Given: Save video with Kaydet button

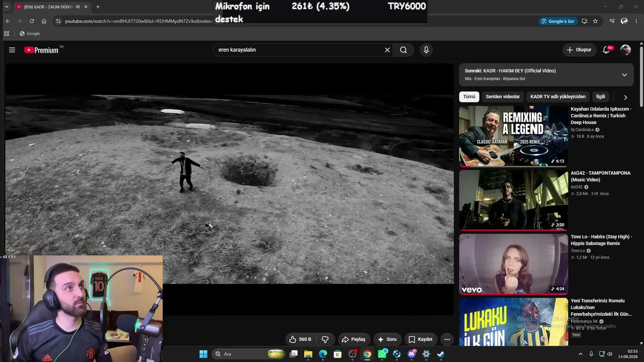Looking at the screenshot, I should (x=421, y=339).
